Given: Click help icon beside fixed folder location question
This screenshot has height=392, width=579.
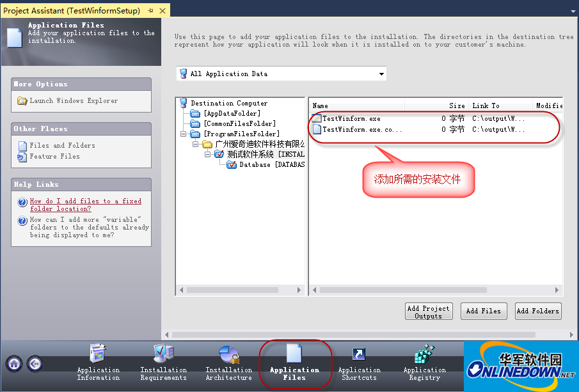Looking at the screenshot, I should click(22, 202).
